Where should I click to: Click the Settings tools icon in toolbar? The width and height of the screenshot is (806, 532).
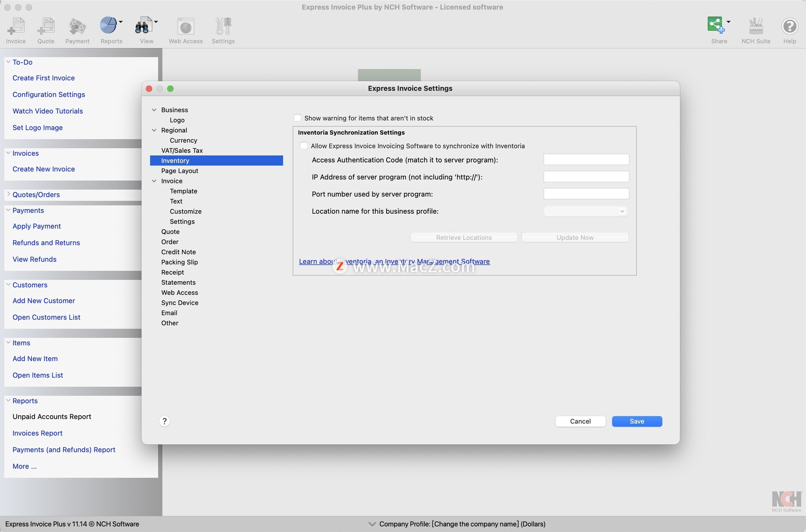pyautogui.click(x=223, y=26)
